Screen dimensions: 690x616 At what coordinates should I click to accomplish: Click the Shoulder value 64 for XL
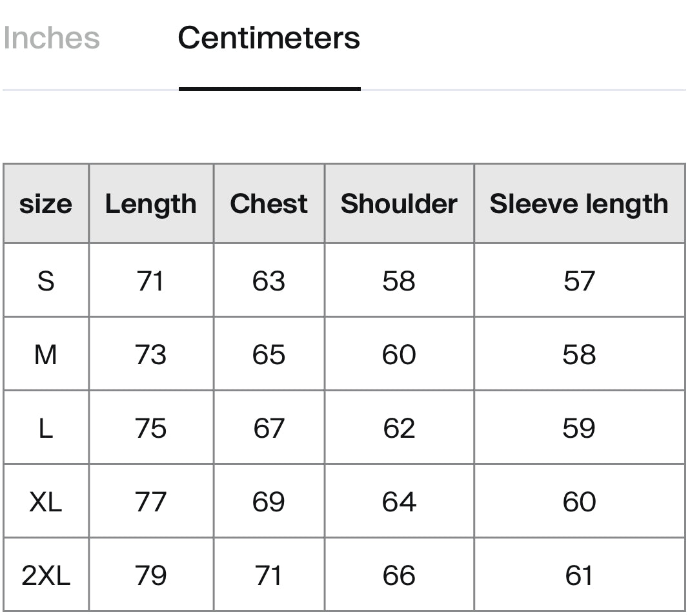(399, 502)
